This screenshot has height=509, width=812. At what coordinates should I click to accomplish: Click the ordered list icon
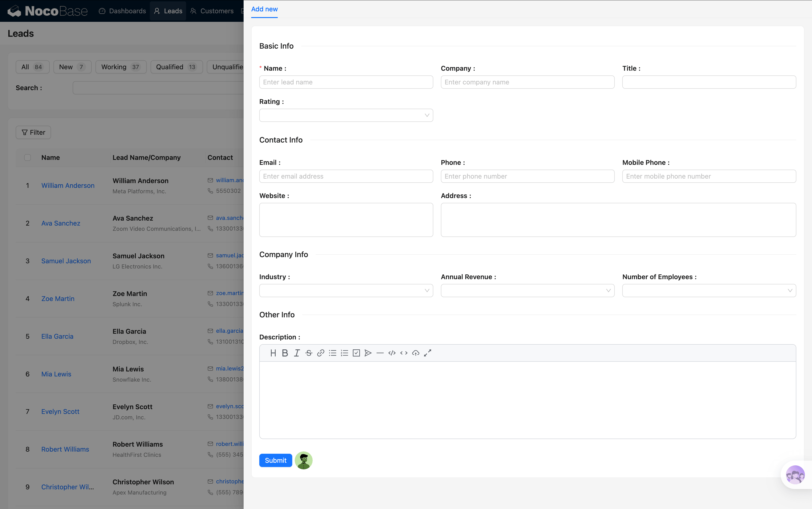(344, 353)
